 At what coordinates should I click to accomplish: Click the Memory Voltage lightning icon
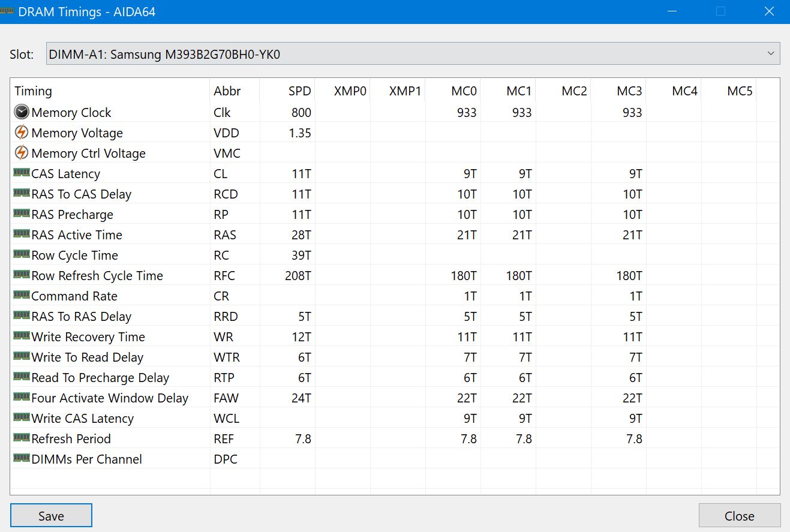click(22, 133)
